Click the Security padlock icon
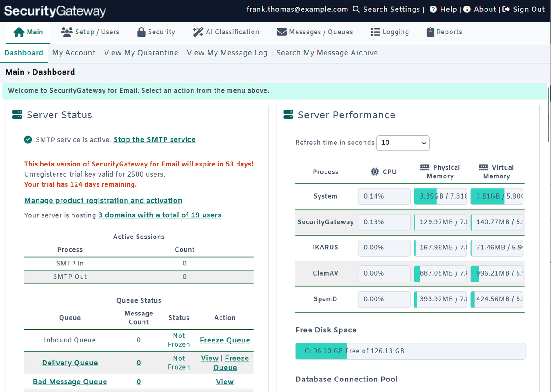 pyautogui.click(x=141, y=32)
